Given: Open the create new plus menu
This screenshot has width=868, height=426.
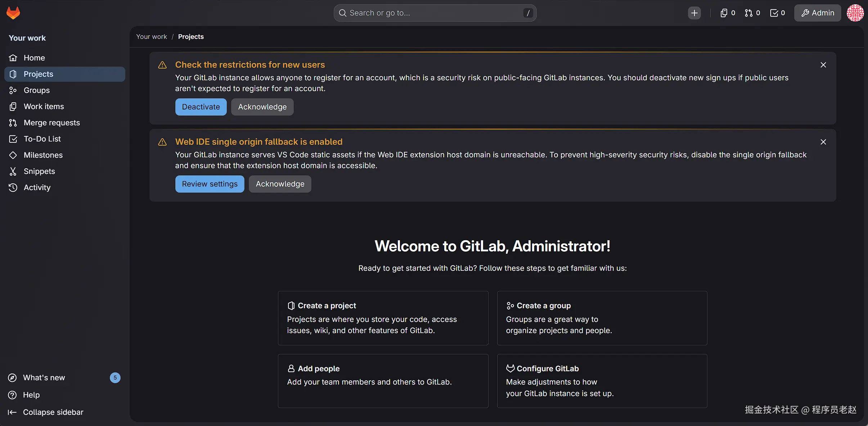Looking at the screenshot, I should (694, 13).
